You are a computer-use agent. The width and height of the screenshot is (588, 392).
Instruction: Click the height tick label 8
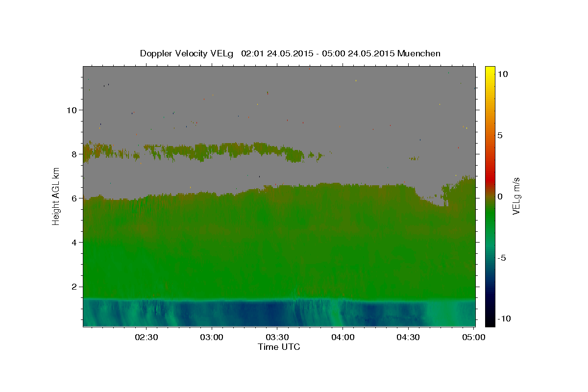click(x=74, y=154)
